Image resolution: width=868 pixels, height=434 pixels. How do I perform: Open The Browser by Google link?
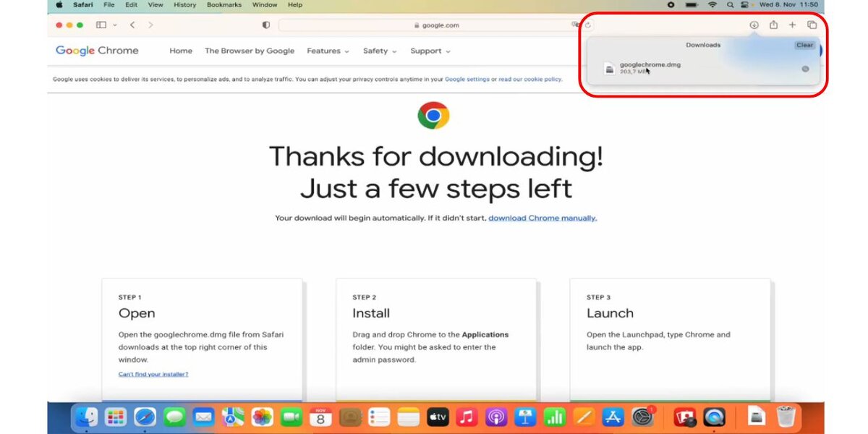tap(250, 51)
